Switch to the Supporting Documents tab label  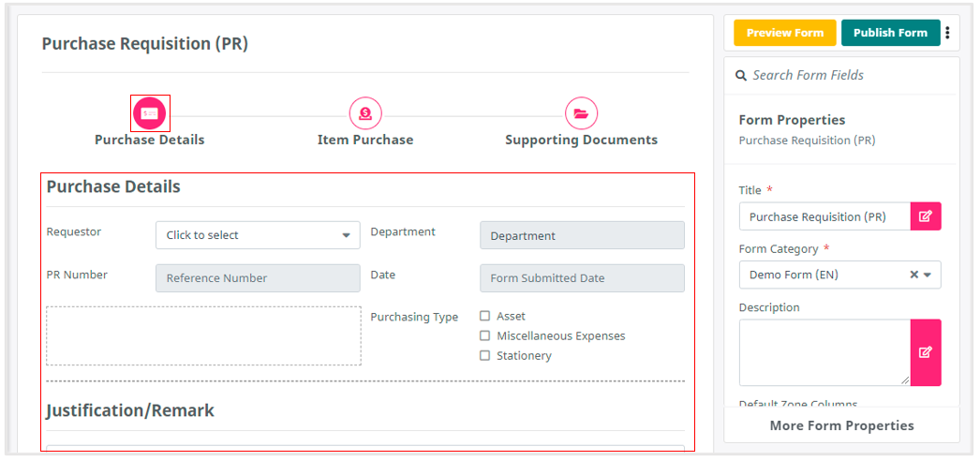tap(581, 140)
